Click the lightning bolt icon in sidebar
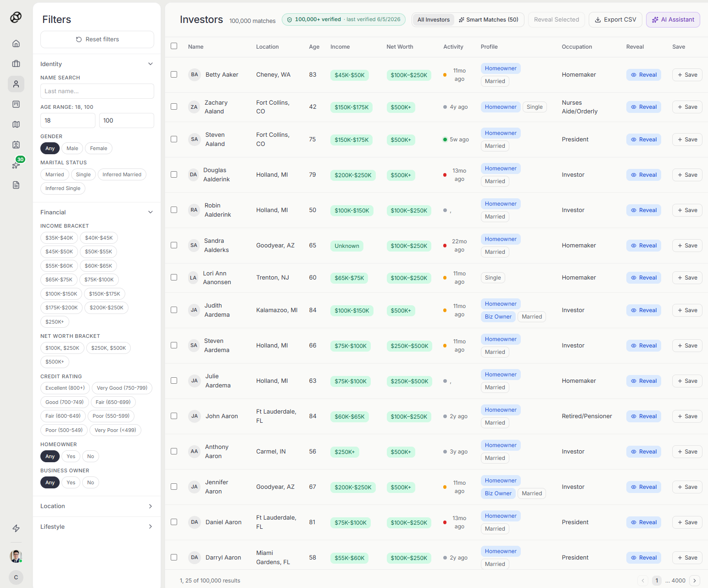The image size is (708, 588). pos(16,528)
